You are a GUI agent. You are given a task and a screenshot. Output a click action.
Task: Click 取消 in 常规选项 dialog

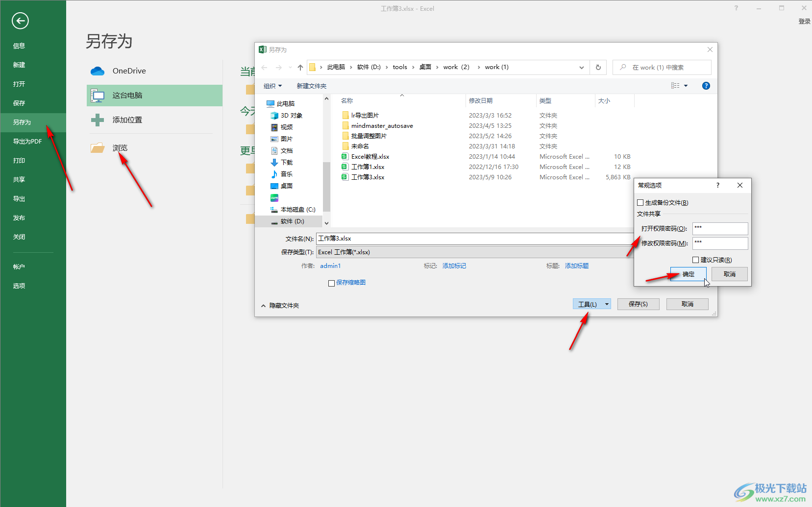730,274
